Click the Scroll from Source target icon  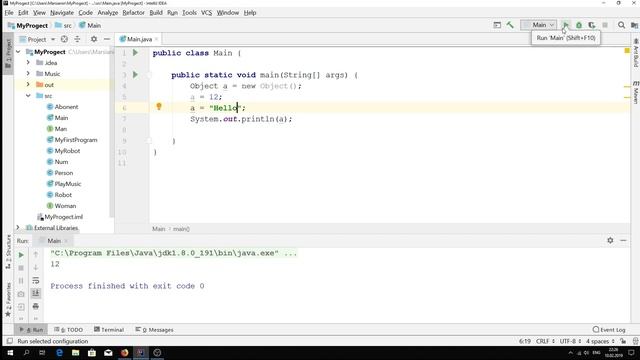(x=64, y=39)
